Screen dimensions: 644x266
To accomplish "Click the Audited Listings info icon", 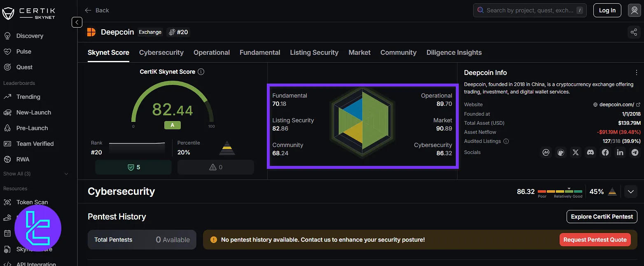I will pos(506,141).
